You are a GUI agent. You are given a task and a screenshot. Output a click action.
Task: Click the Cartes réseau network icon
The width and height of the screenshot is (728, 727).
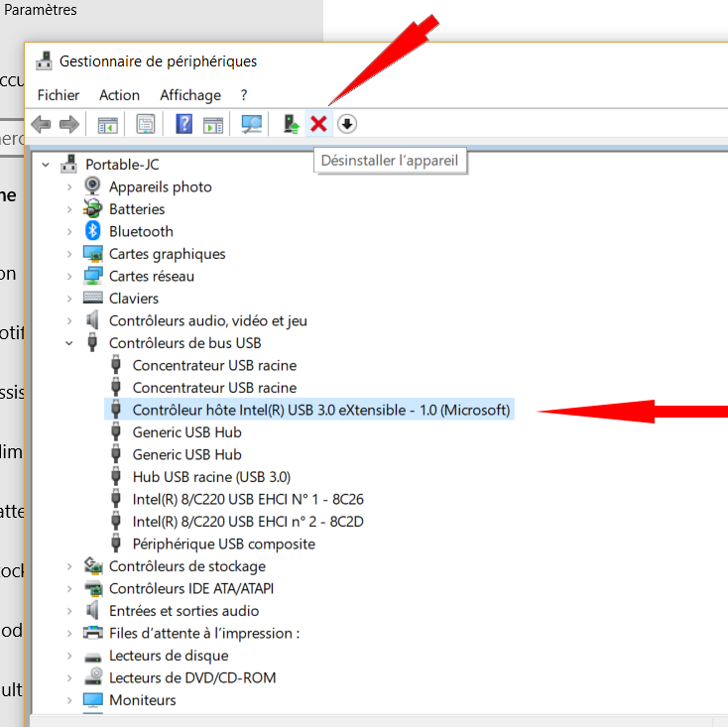[x=93, y=276]
